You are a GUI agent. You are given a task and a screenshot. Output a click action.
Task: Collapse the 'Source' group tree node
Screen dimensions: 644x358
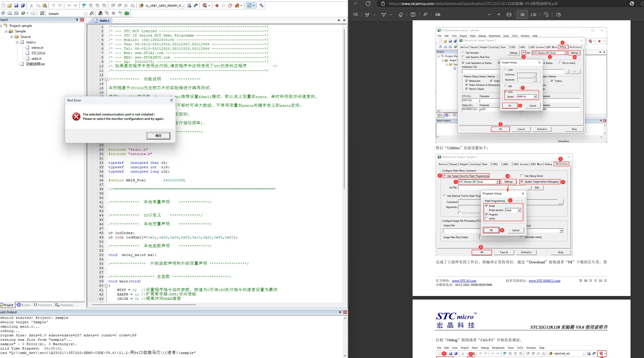[12, 37]
